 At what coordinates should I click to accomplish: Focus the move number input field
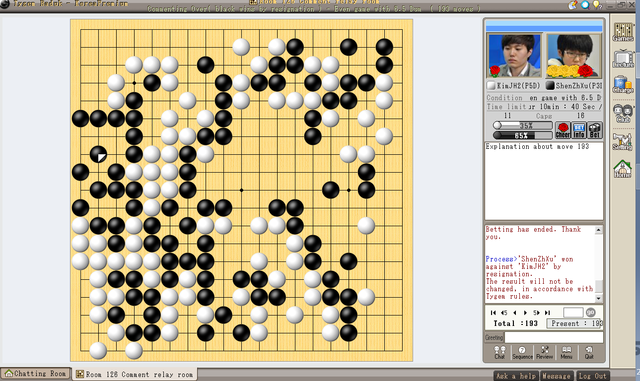[573, 312]
